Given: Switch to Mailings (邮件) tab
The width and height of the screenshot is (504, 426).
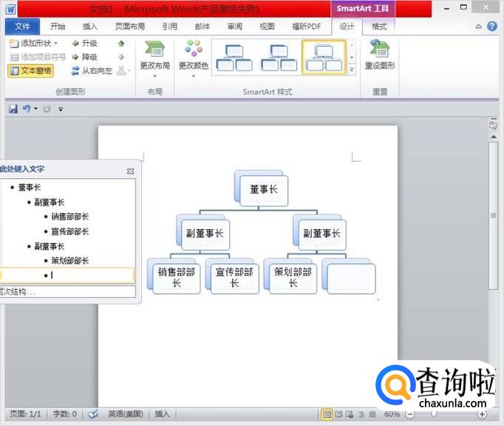Looking at the screenshot, I should (x=202, y=27).
